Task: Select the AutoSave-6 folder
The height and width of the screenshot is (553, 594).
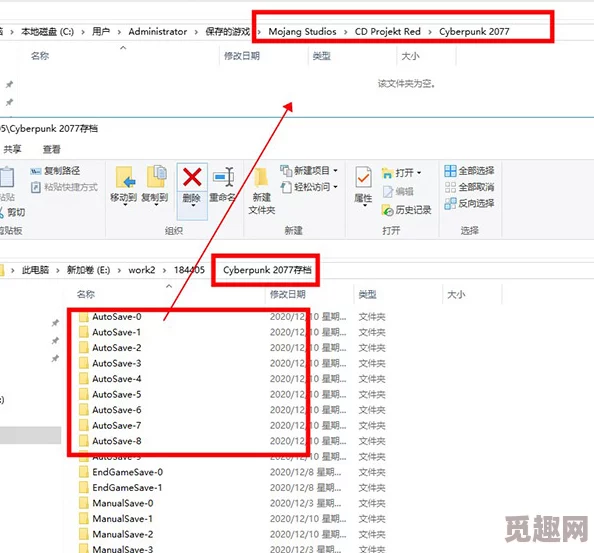Action: click(117, 410)
